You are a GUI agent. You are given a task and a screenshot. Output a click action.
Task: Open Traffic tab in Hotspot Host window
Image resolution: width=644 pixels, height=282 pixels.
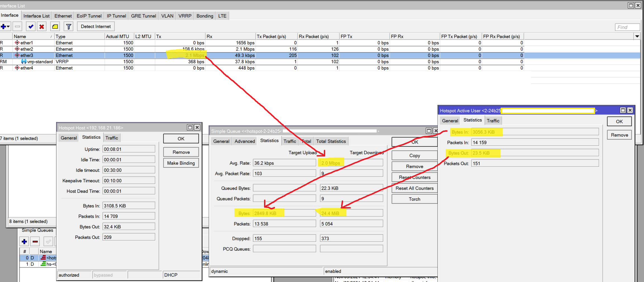coord(112,138)
